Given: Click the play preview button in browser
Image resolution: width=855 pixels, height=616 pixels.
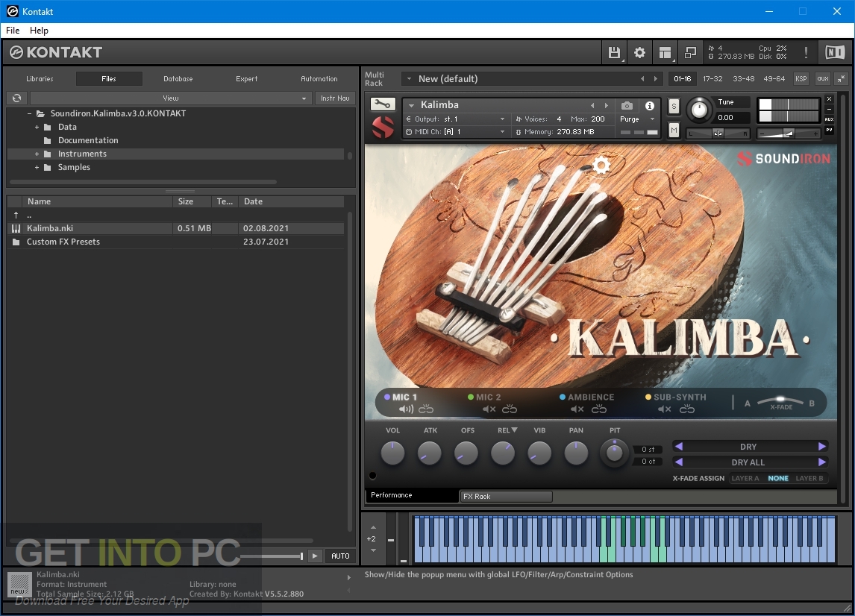Looking at the screenshot, I should click(315, 556).
